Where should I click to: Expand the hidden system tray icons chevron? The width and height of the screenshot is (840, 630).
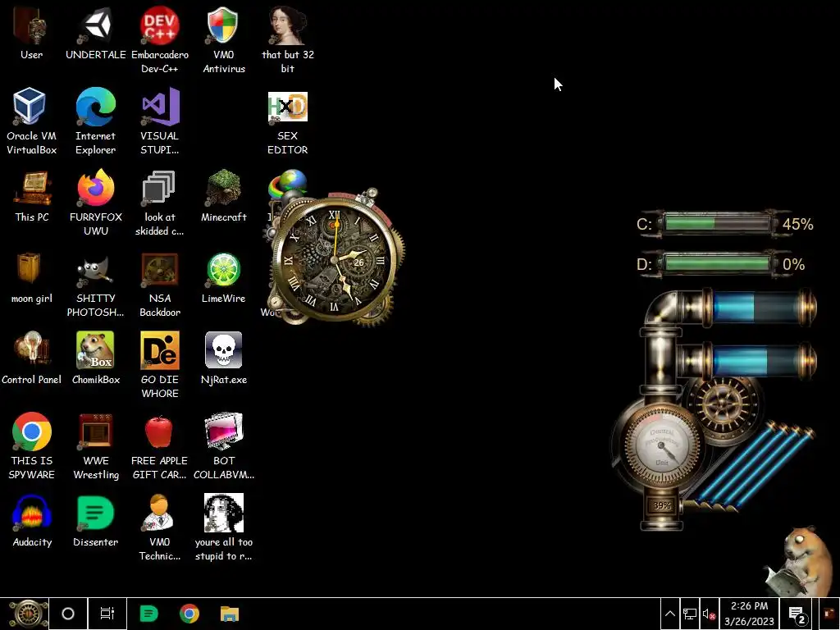point(669,614)
